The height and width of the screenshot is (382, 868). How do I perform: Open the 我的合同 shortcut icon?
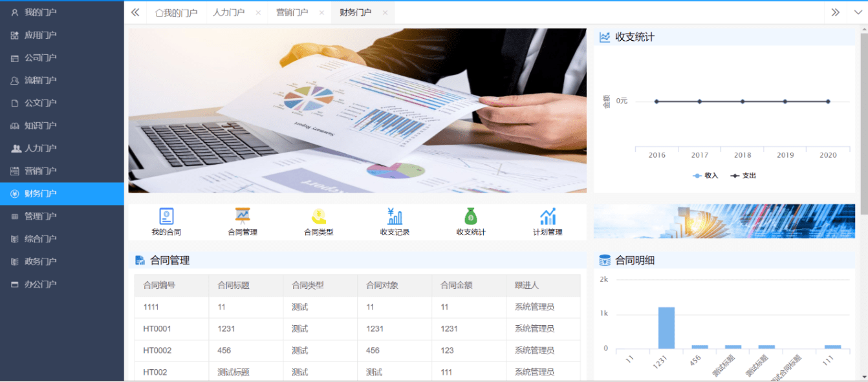(x=166, y=217)
